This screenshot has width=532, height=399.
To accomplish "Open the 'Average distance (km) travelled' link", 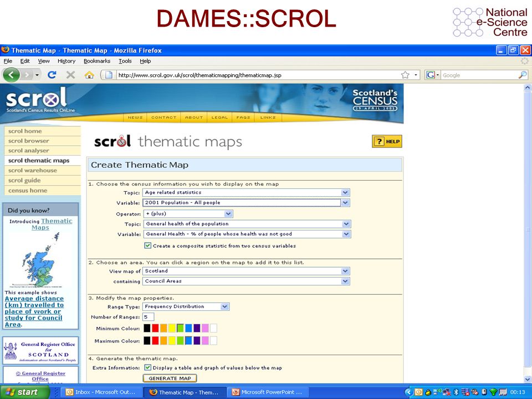I will pyautogui.click(x=34, y=311).
